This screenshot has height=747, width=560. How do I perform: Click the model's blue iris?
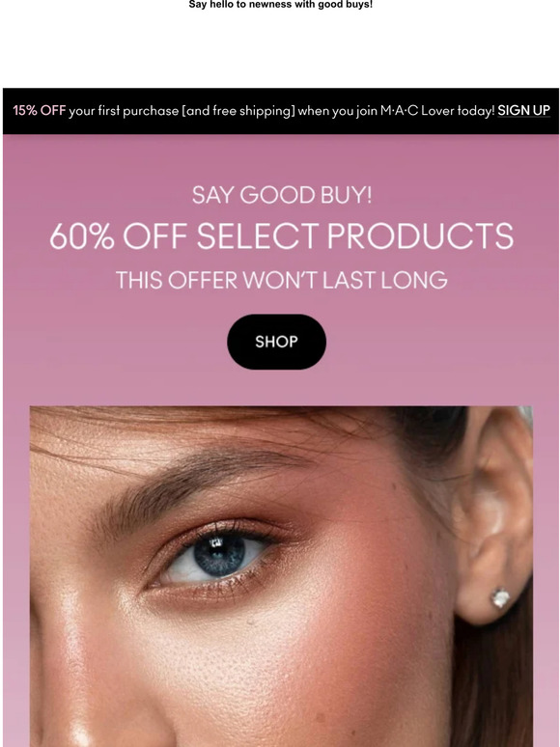pos(220,556)
